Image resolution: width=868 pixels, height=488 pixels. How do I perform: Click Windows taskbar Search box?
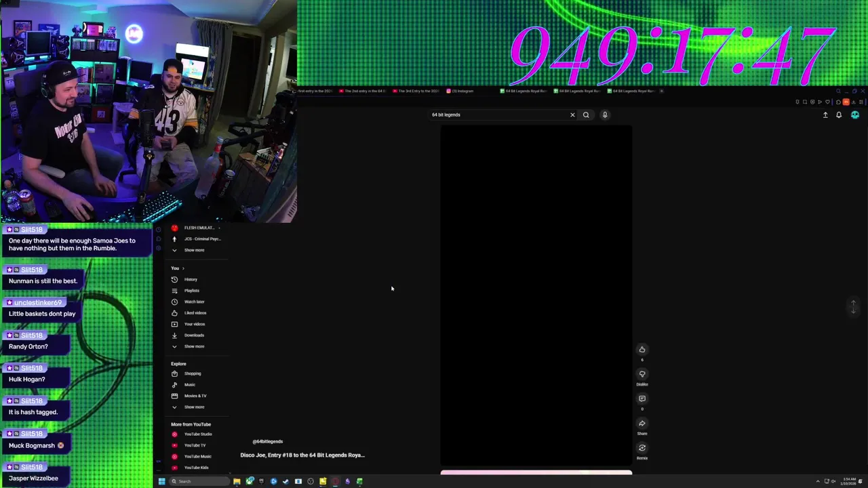tap(199, 481)
